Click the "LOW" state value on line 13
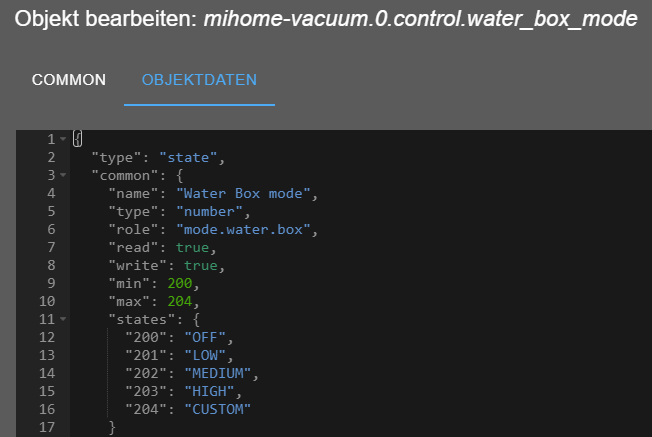652x437 pixels. point(205,355)
